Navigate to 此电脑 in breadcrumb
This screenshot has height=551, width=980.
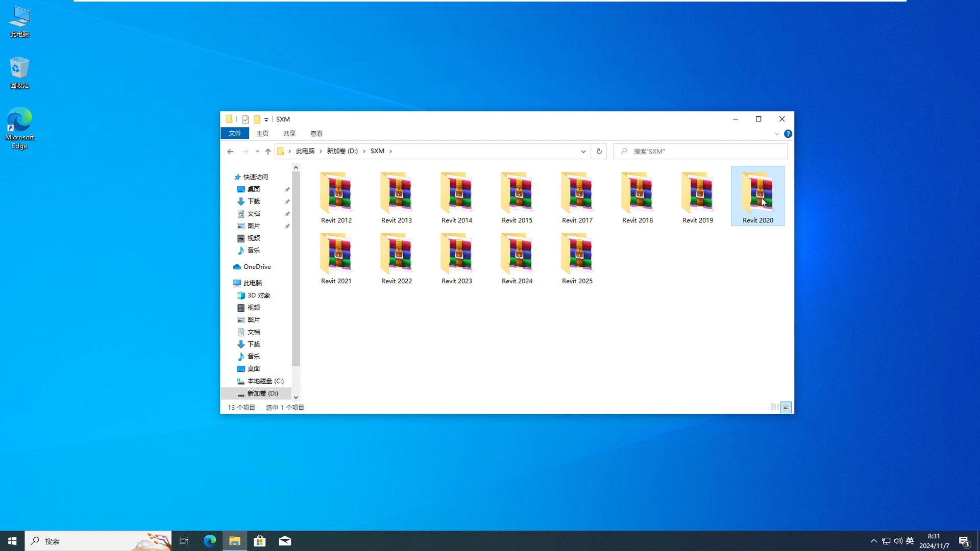click(x=305, y=151)
